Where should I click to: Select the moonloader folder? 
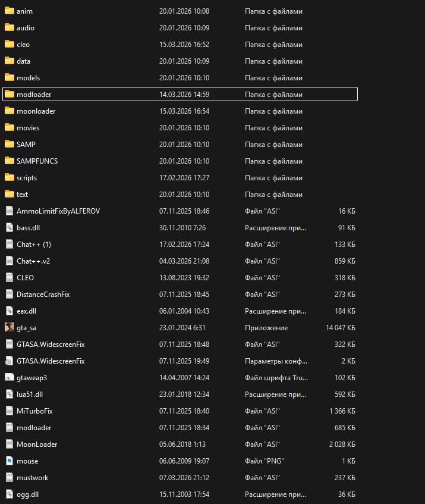(36, 111)
